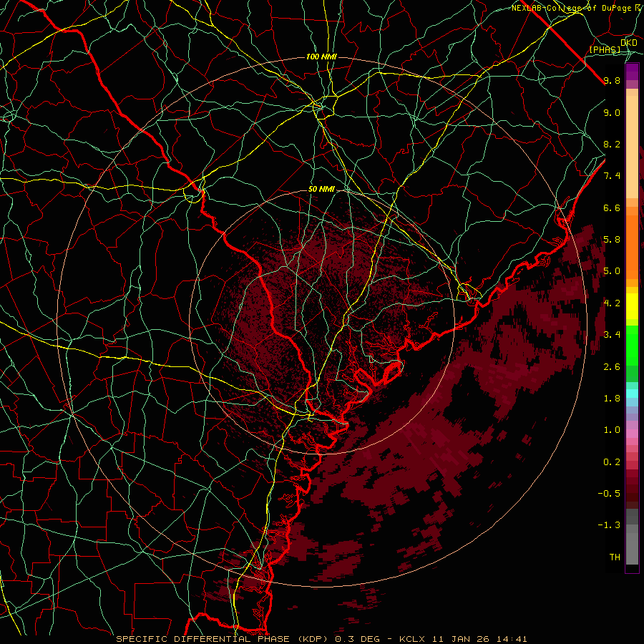Click the "11 JAN 26" date in the caption
This screenshot has height=644, width=644.
pos(460,639)
